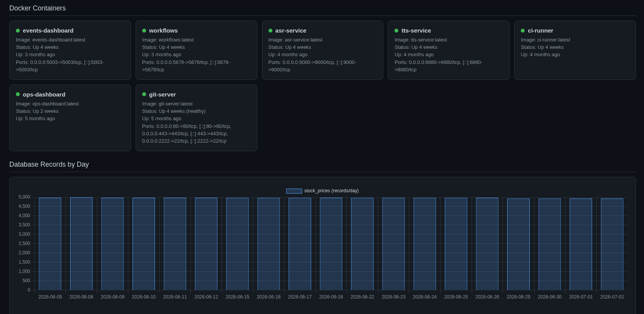Image resolution: width=644 pixels, height=314 pixels.
Task: Click the Database Records by Day heading
Action: (49, 164)
